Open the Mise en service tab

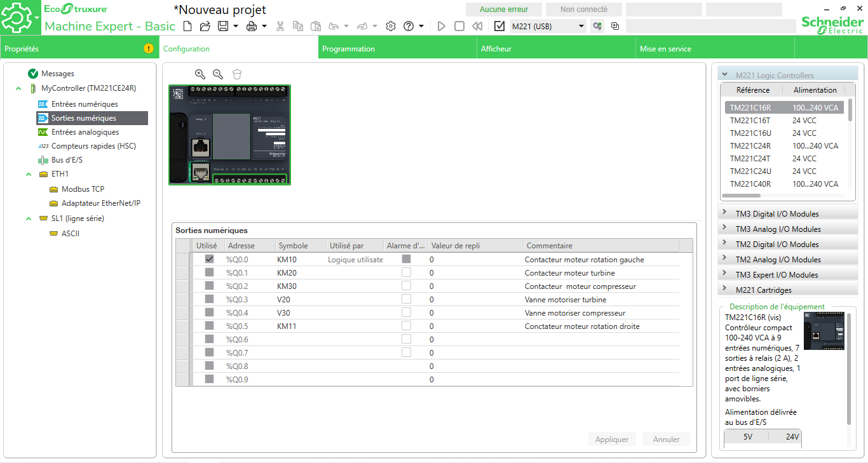pos(665,49)
